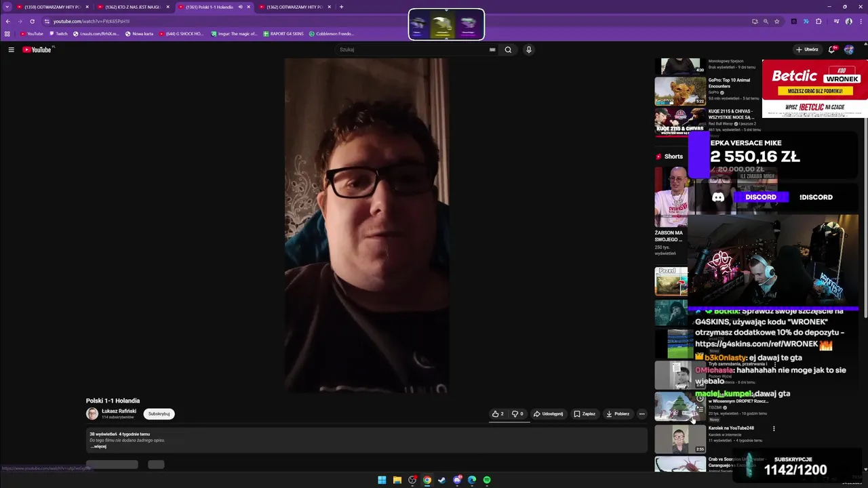Open Chrome three-dot menu
This screenshot has height=488, width=868.
point(861,21)
